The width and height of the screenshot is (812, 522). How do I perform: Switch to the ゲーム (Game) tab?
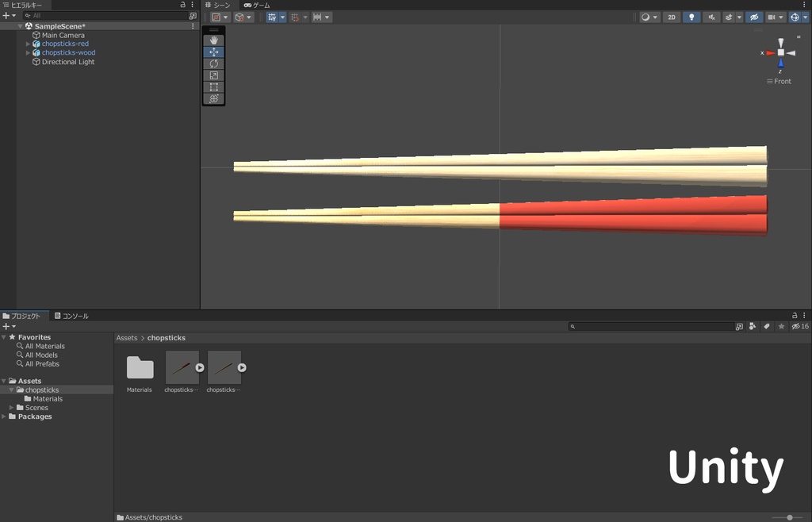pos(258,6)
